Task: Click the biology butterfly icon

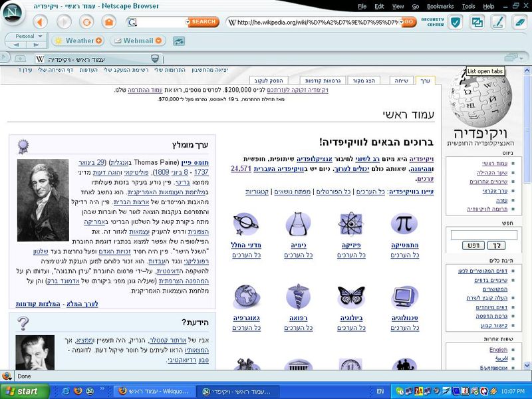Action: click(x=351, y=297)
